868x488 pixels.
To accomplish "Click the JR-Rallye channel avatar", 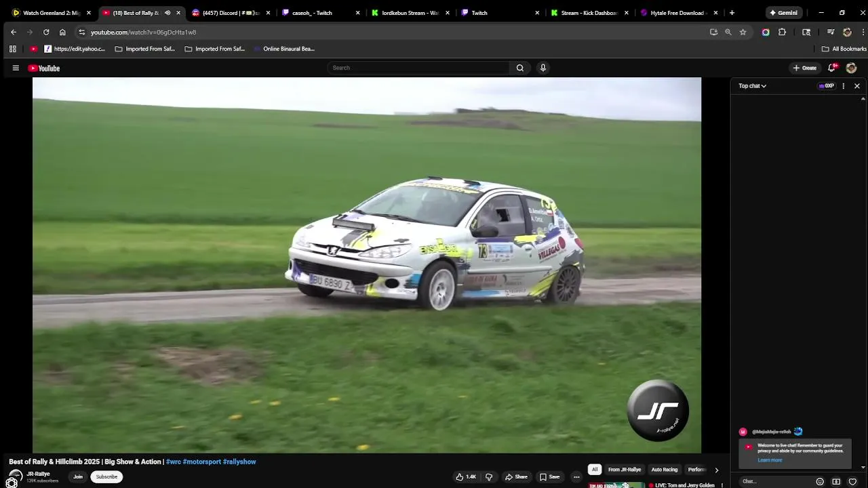I will pyautogui.click(x=16, y=476).
